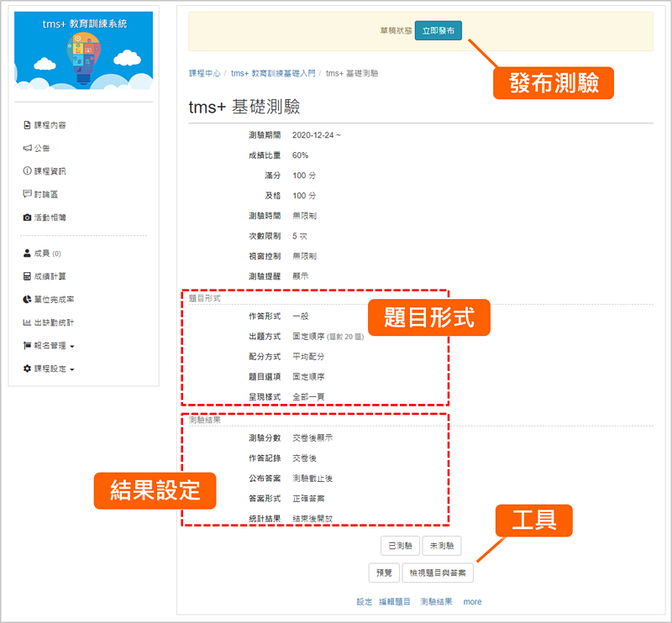672x623 pixels.
Task: Click the 出缺勤統計 bar chart icon
Action: (x=27, y=322)
